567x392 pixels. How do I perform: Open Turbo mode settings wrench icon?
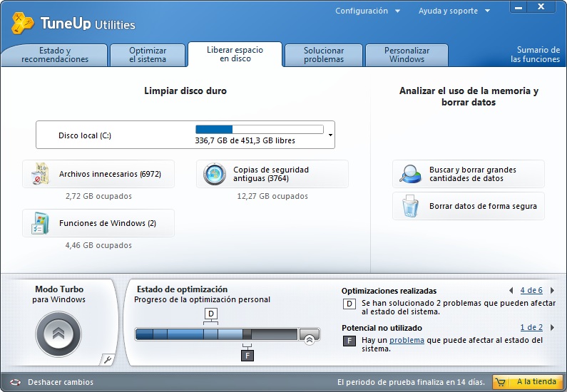pos(108,359)
